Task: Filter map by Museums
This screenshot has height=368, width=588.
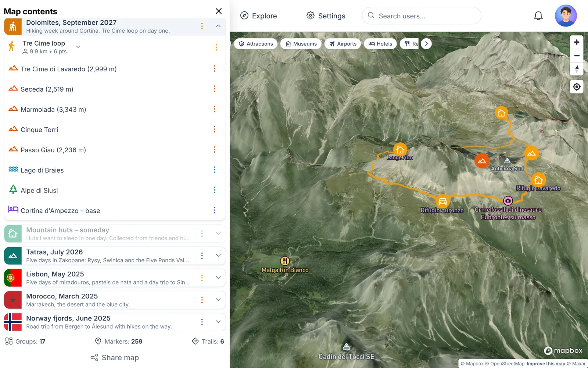Action: [301, 44]
